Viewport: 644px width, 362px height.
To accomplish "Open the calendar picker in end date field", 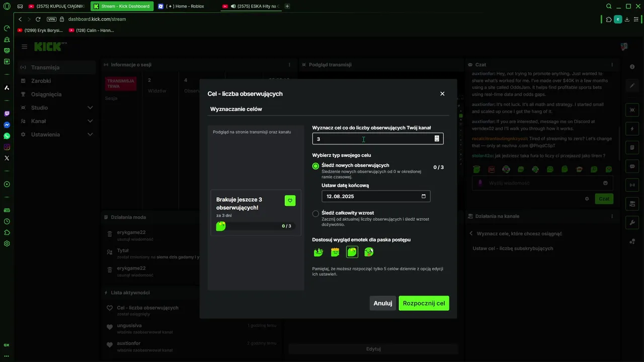I will coord(424,196).
